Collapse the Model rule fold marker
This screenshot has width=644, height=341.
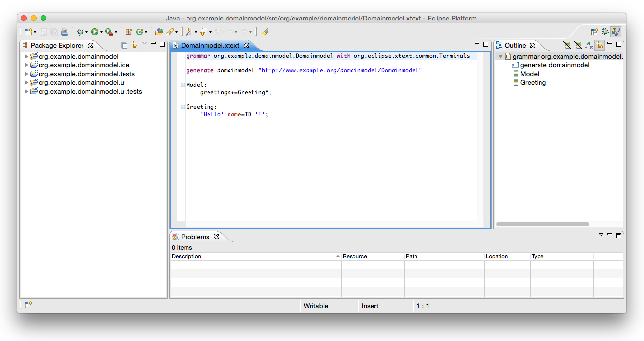tap(183, 85)
